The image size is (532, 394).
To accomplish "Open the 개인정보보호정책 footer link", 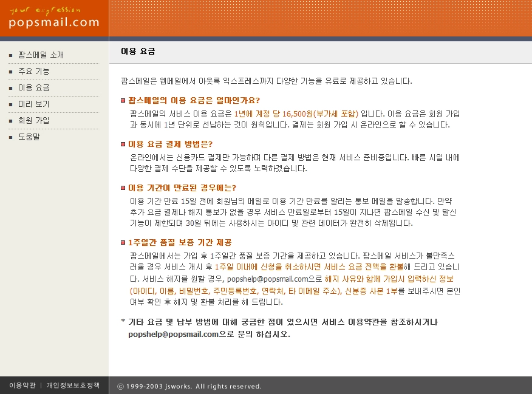I will pyautogui.click(x=73, y=386).
